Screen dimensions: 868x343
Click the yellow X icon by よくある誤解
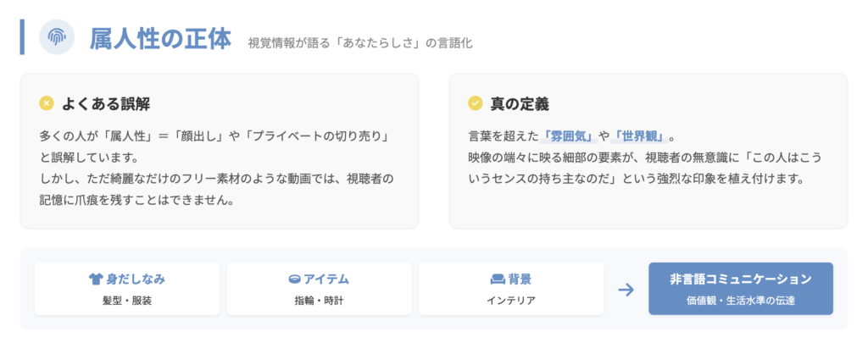(47, 103)
